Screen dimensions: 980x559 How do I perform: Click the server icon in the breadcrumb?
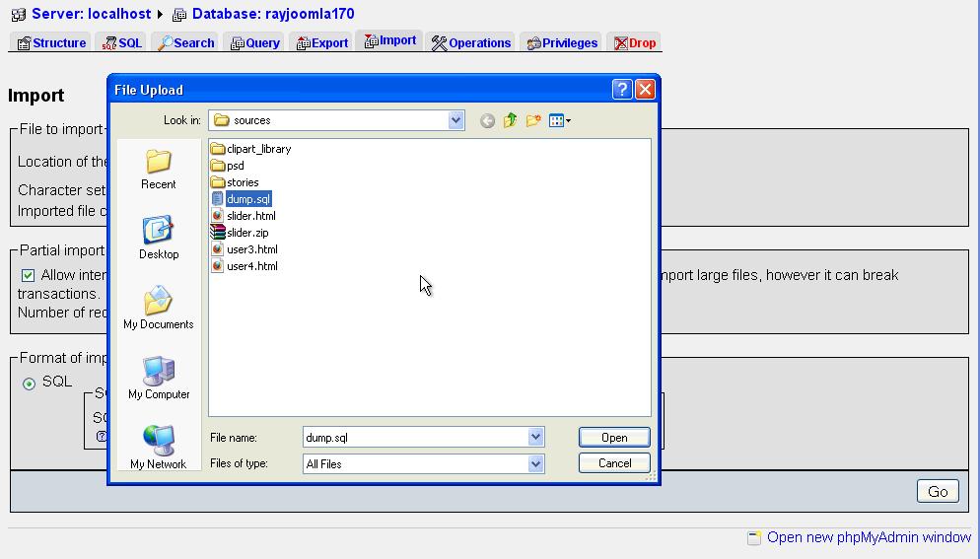19,15
